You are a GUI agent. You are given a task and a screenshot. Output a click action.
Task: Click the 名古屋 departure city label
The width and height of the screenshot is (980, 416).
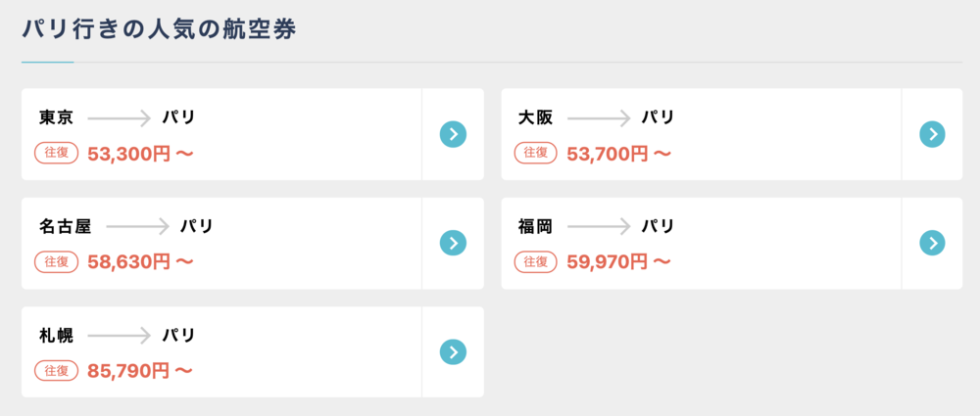point(65,226)
